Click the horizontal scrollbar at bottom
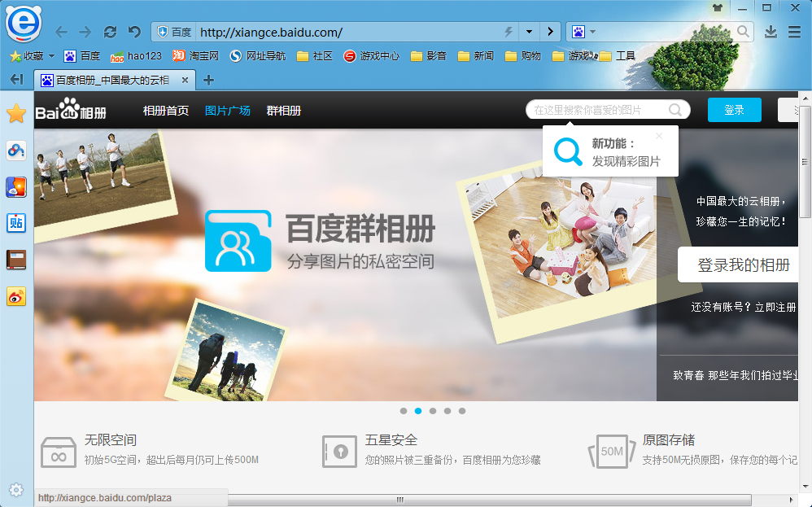 click(x=399, y=499)
